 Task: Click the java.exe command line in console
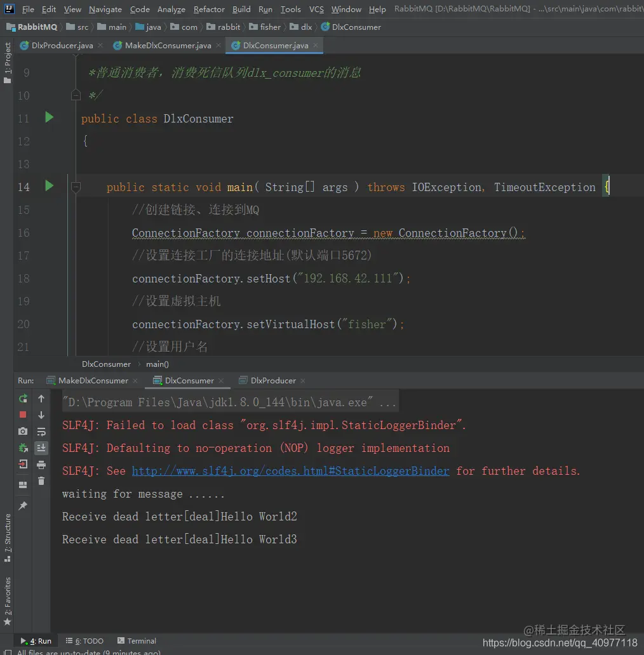tap(229, 402)
